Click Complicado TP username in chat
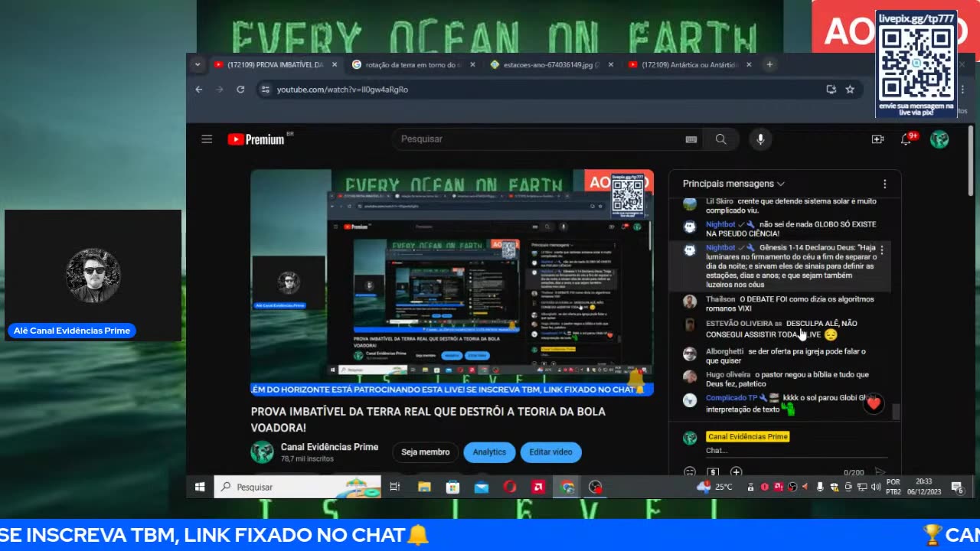The width and height of the screenshot is (980, 551). click(731, 398)
